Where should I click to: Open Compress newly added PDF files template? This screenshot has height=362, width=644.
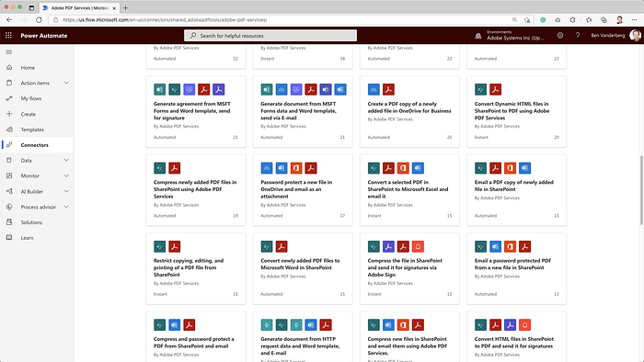(x=195, y=189)
